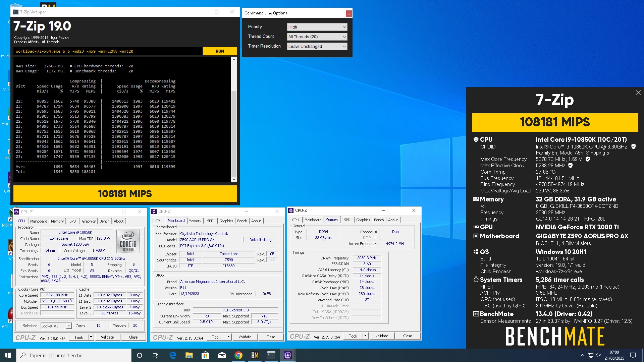This screenshot has height=362, width=644.
Task: Click the Memory module icon in BenchMate panel
Action: [476, 199]
